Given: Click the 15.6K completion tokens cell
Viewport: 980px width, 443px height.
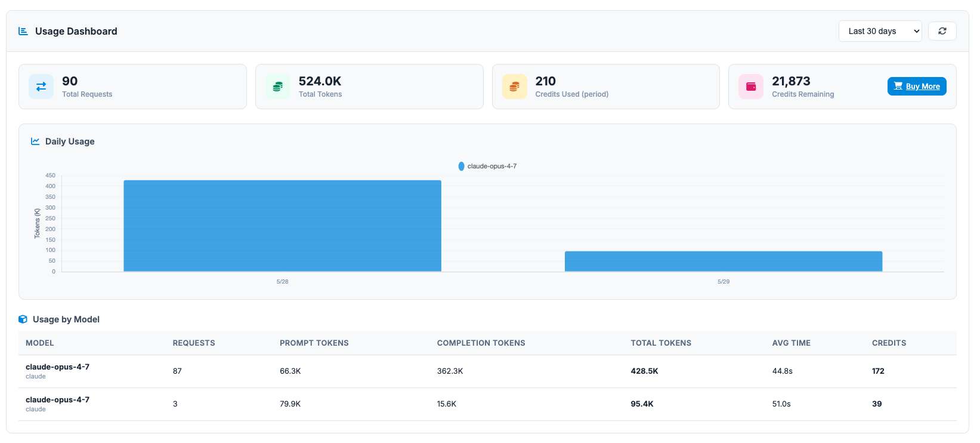Looking at the screenshot, I should pyautogui.click(x=447, y=404).
